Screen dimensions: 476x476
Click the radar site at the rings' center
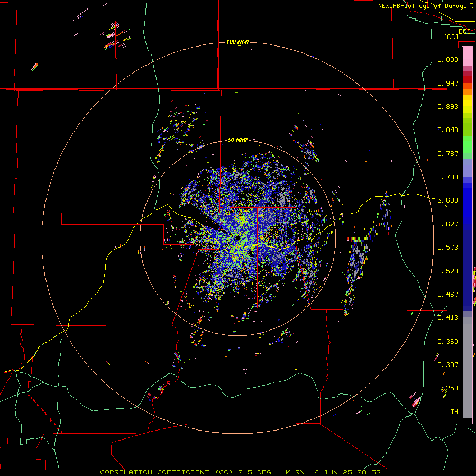click(237, 237)
